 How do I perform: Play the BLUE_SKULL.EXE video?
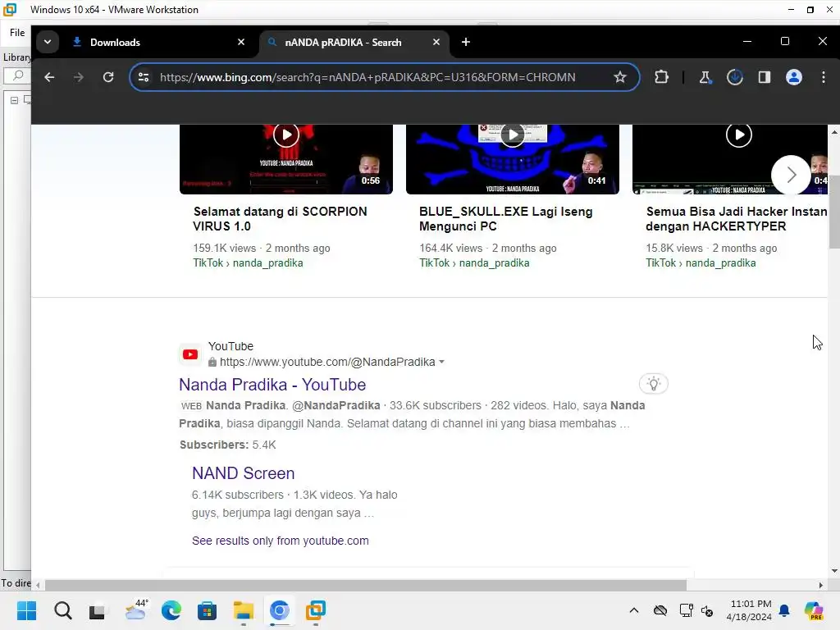(513, 135)
